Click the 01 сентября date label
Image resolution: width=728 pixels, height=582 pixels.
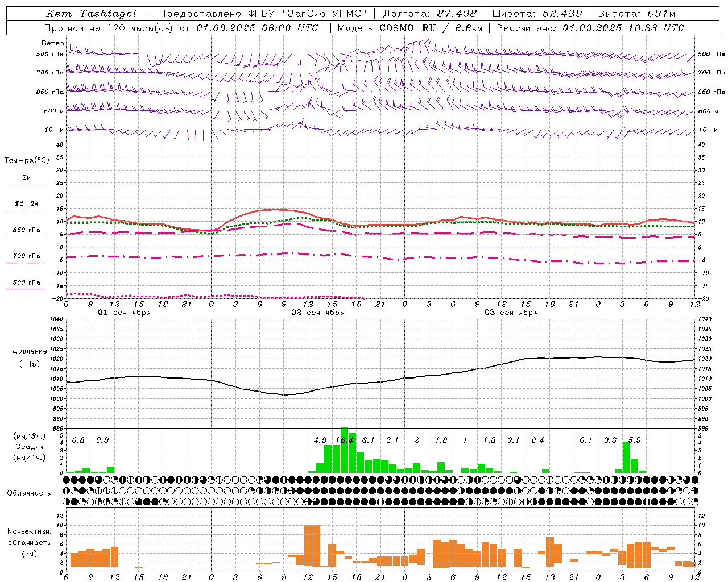click(x=125, y=313)
